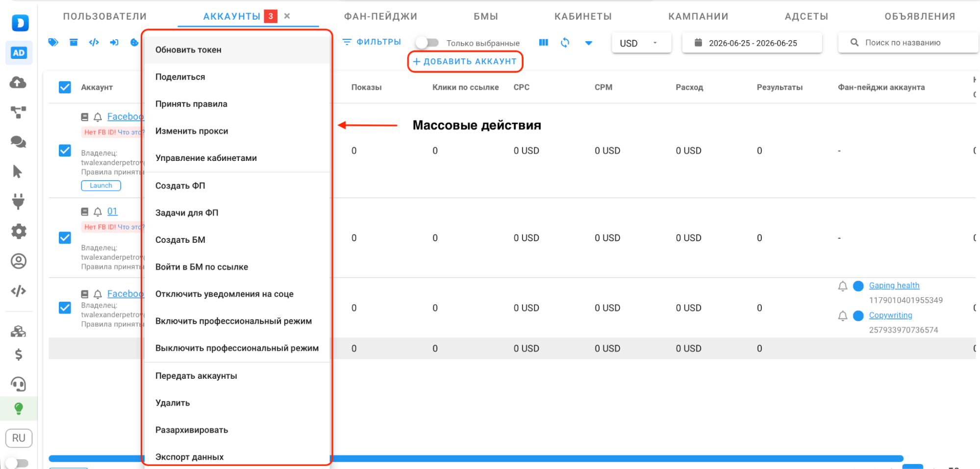Click the refresh icon next to the columns icon
980x469 pixels.
click(565, 43)
